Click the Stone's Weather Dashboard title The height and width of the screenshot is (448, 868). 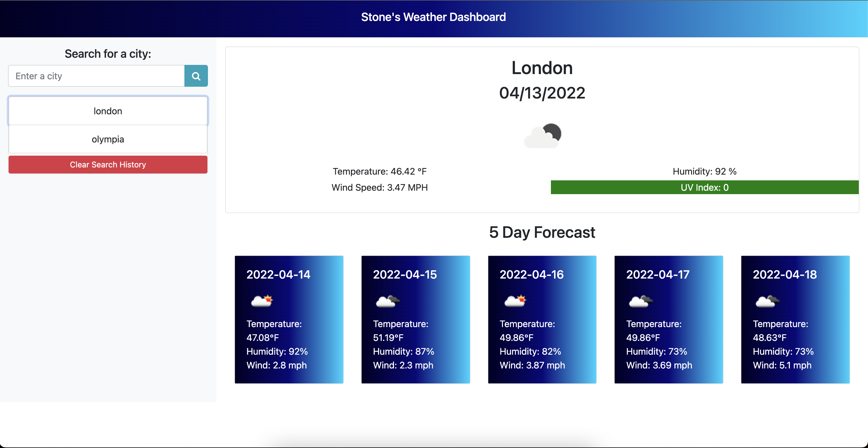coord(433,17)
